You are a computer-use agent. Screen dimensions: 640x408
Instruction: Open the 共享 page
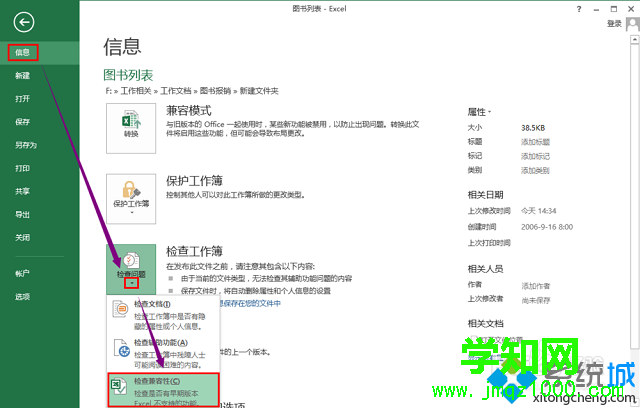(x=23, y=191)
